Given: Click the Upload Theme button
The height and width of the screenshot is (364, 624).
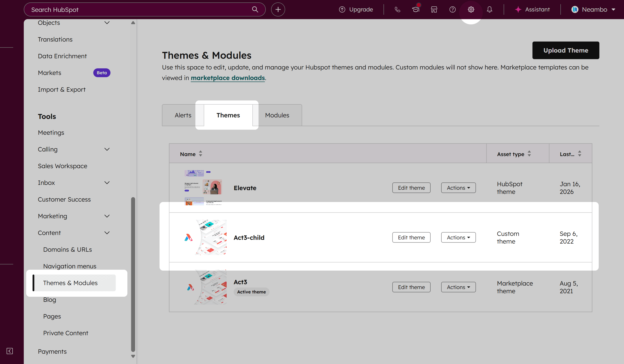Looking at the screenshot, I should (565, 50).
